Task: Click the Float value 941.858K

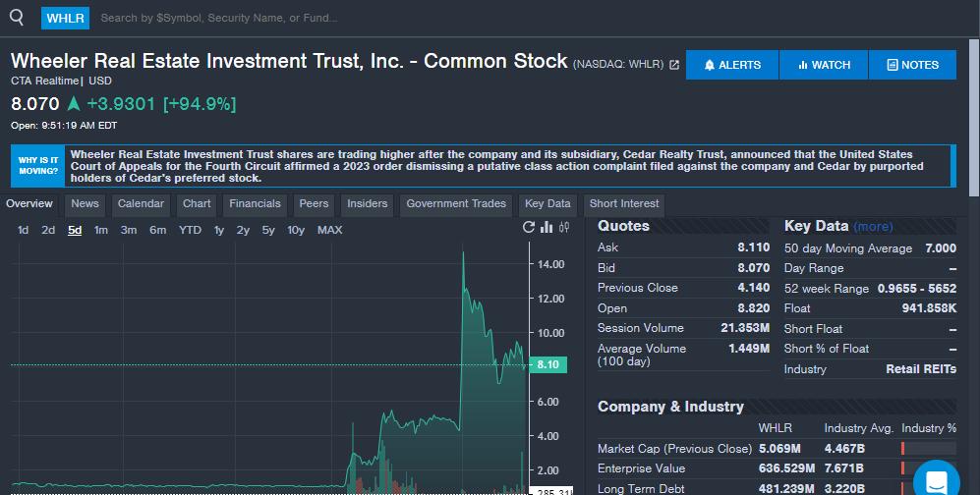Action: pyautogui.click(x=929, y=308)
